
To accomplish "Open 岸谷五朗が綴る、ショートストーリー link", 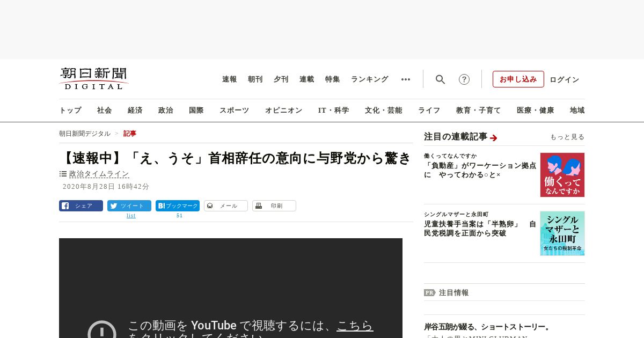I will click(487, 327).
